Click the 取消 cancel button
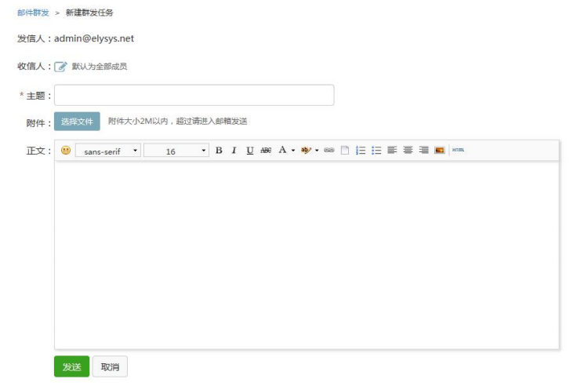Screen dimensions: 588x386 pyautogui.click(x=110, y=366)
